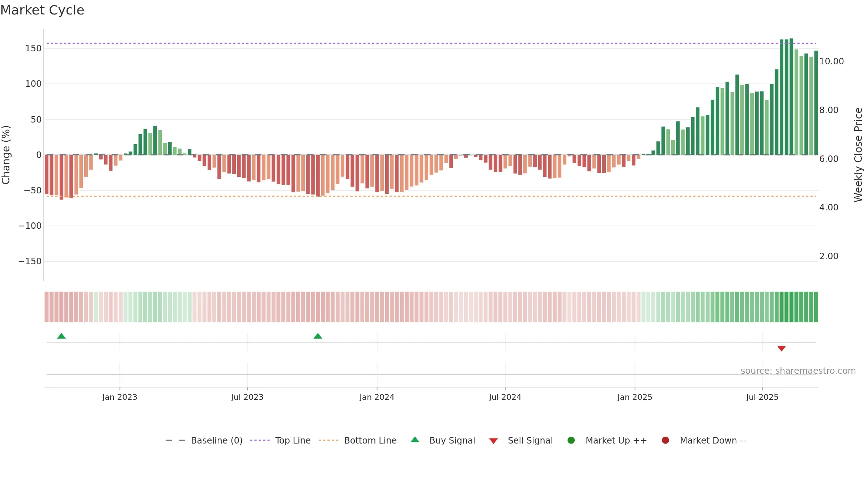Toggle the Bottom Line legend entry
This screenshot has width=868, height=488.
point(358,441)
